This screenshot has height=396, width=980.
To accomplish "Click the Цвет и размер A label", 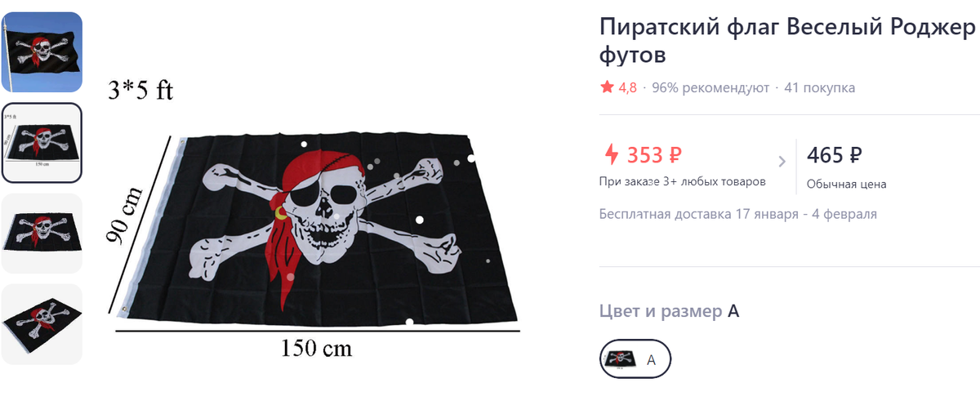I will coord(669,311).
